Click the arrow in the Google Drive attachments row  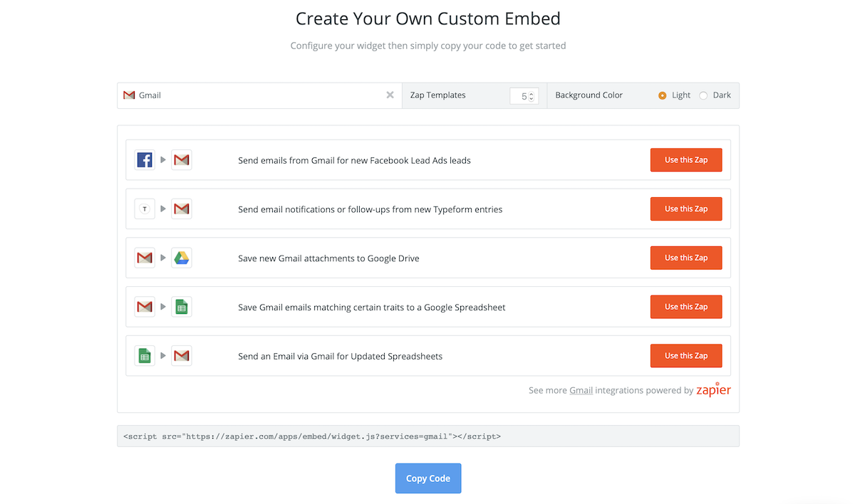tap(163, 258)
